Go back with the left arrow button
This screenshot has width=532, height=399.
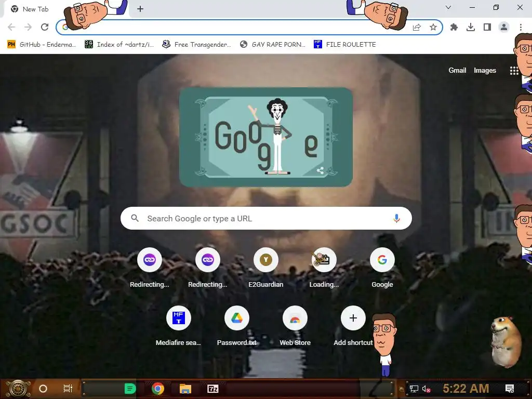11,27
